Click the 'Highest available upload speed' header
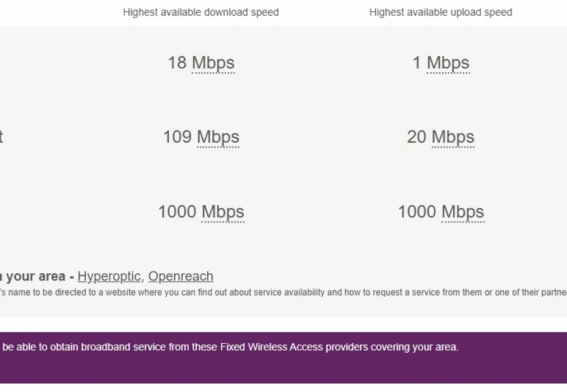The width and height of the screenshot is (567, 392). click(440, 12)
